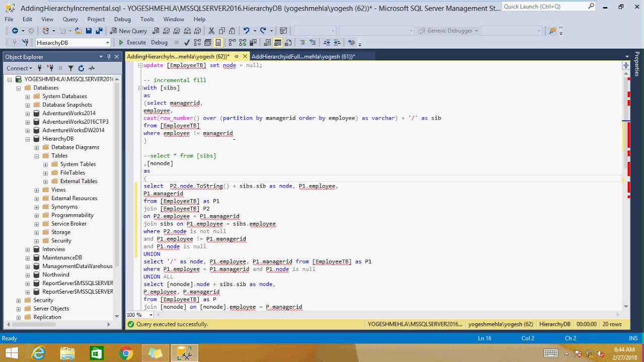
Task: Click Display Estimated Execution Plan icon
Action: tap(197, 43)
